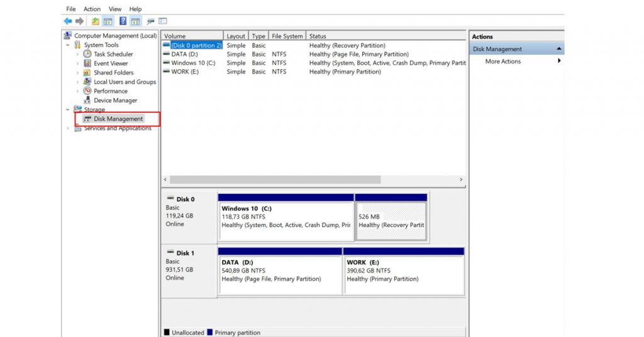Screen dimensions: 644x337
Task: Expand the Event Viewer node
Action: point(77,64)
